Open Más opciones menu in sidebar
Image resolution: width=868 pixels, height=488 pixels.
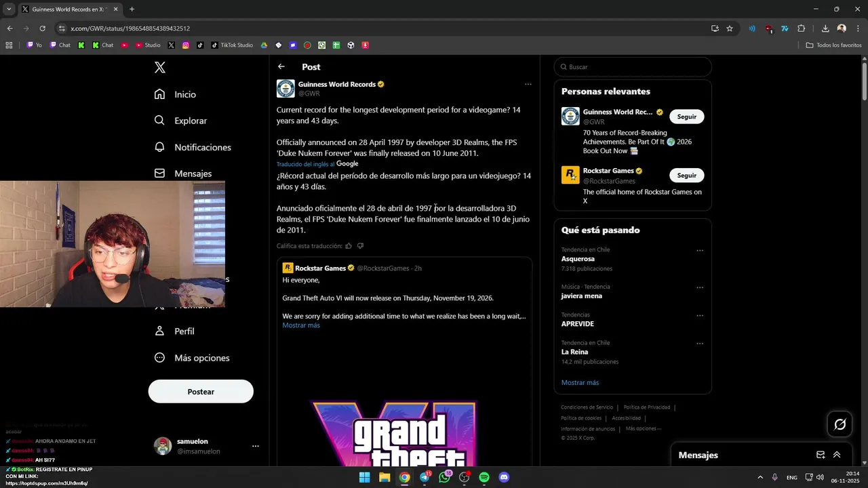coord(192,358)
